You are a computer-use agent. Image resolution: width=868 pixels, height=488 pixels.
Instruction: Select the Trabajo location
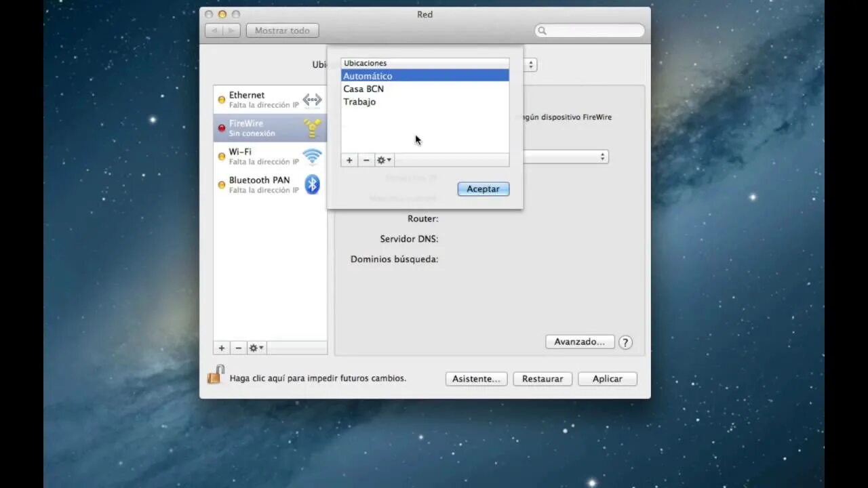(425, 102)
